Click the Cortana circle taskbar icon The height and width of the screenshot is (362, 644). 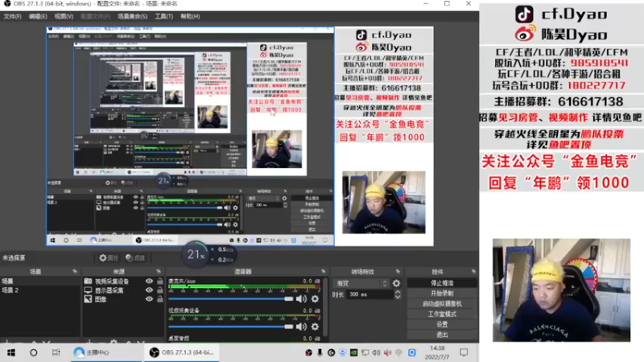[33, 352]
